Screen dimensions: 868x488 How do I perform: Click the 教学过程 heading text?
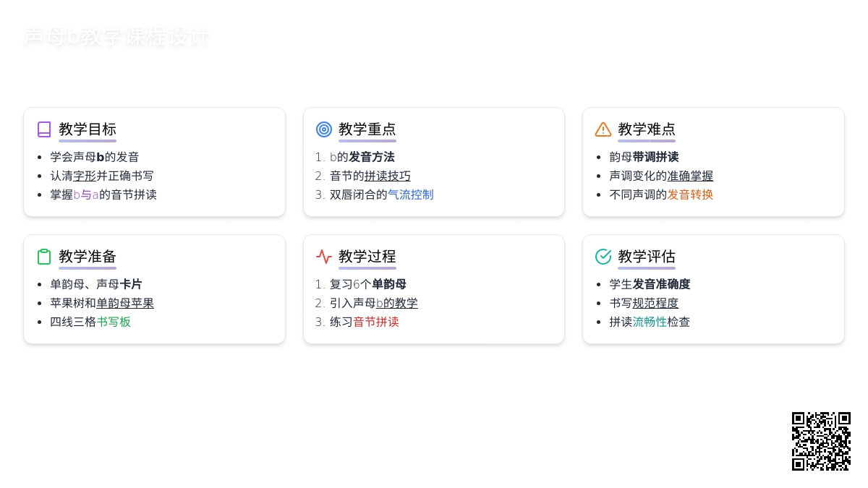(x=367, y=257)
